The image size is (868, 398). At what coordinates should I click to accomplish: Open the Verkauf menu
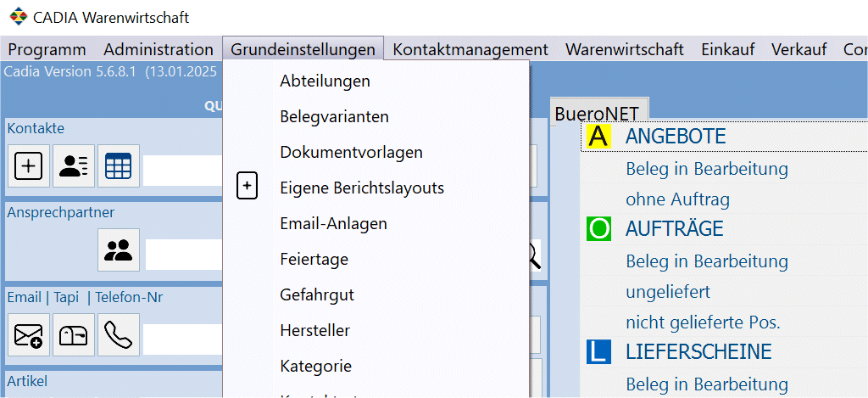click(x=799, y=50)
